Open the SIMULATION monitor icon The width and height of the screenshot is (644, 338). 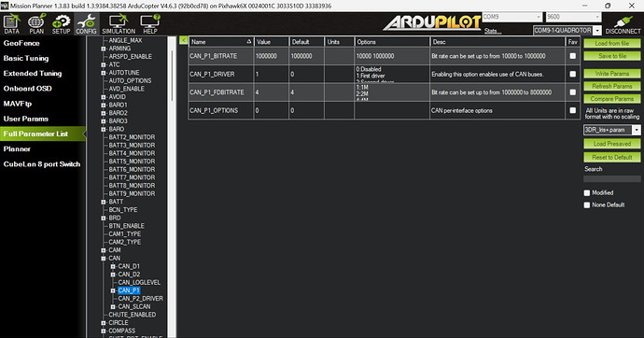(119, 23)
